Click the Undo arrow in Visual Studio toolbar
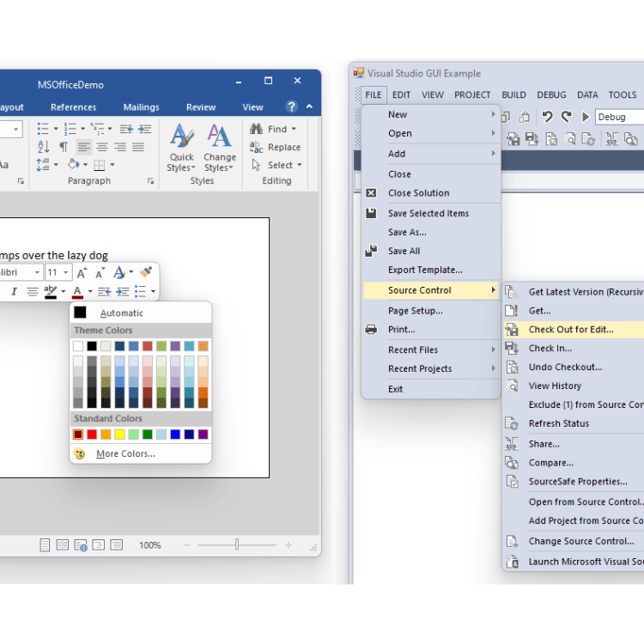The width and height of the screenshot is (644, 644). click(x=547, y=117)
